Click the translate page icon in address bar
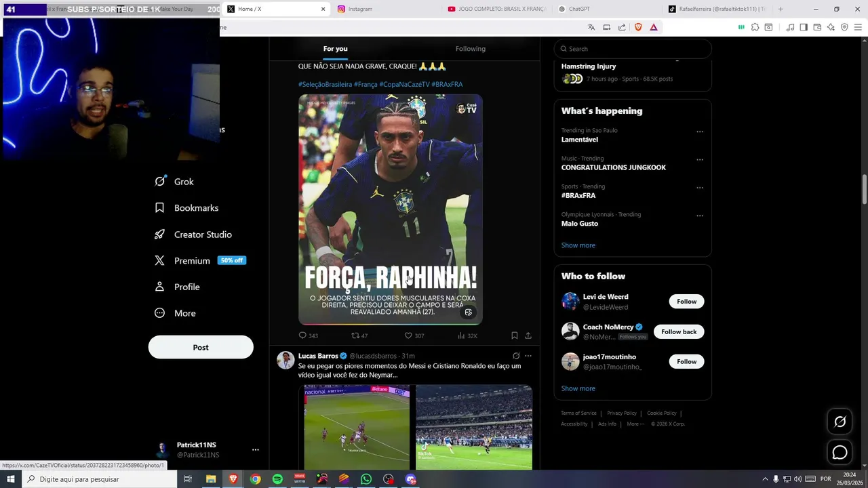 [x=591, y=27]
